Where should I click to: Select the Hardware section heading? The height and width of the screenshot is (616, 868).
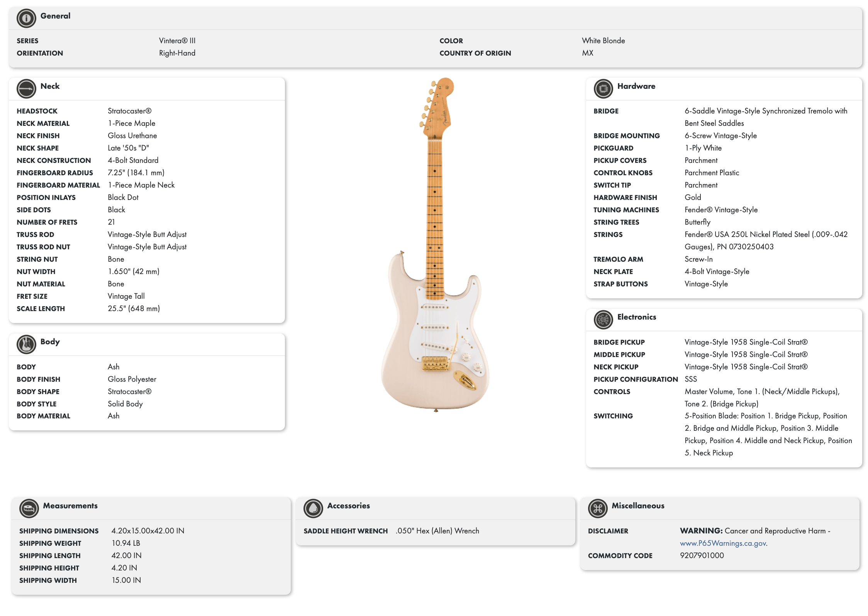point(636,86)
